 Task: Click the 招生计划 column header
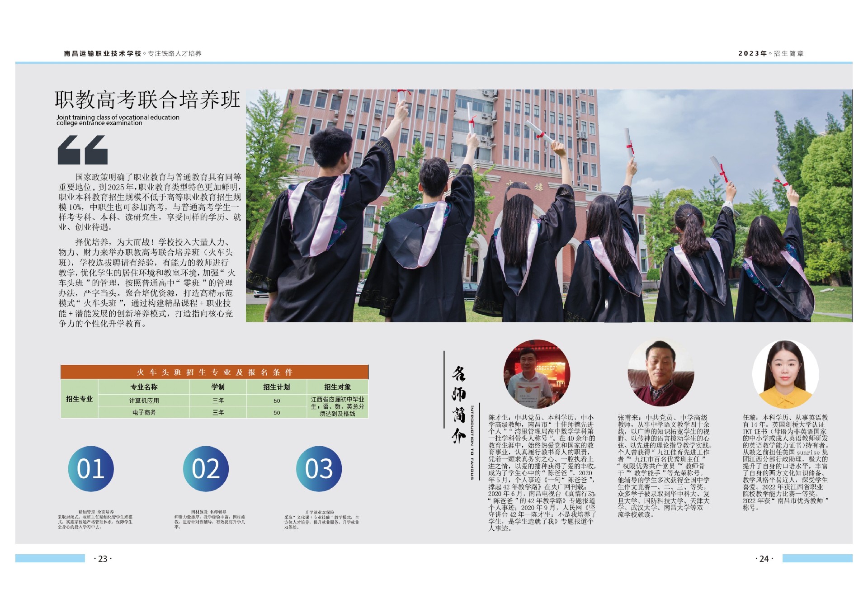(x=276, y=387)
